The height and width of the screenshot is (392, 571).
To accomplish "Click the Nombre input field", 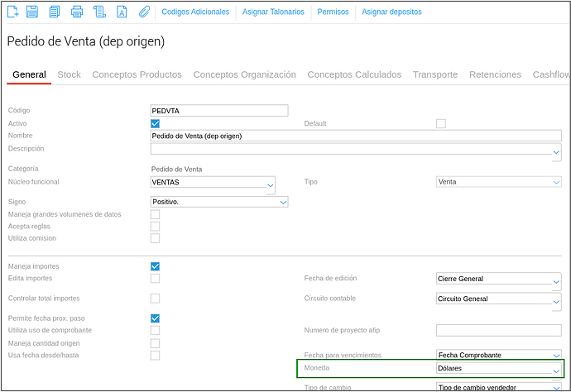I will pos(356,136).
